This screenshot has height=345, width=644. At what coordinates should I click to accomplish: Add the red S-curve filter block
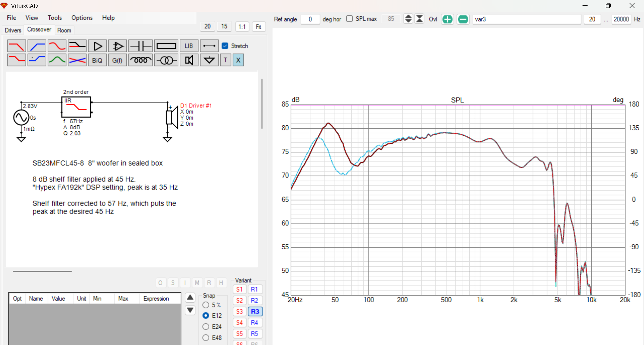click(x=57, y=46)
